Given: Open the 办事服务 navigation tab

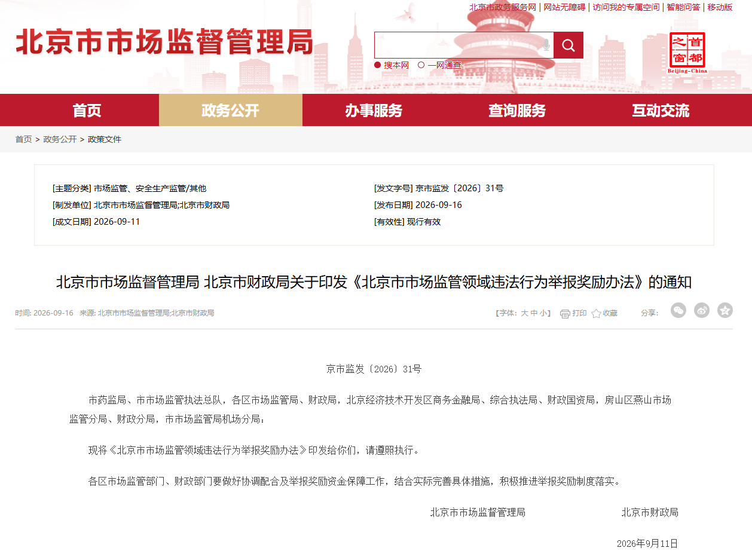Looking at the screenshot, I should point(374,110).
